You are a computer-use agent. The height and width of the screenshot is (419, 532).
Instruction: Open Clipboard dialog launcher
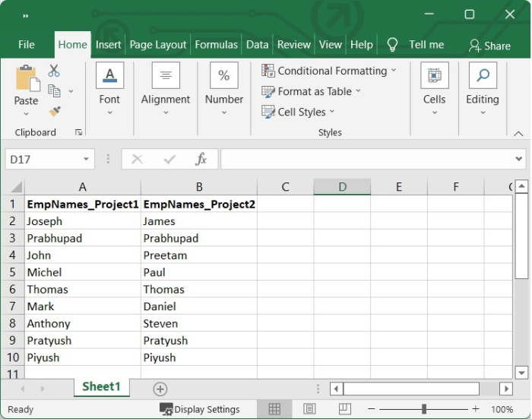point(78,132)
